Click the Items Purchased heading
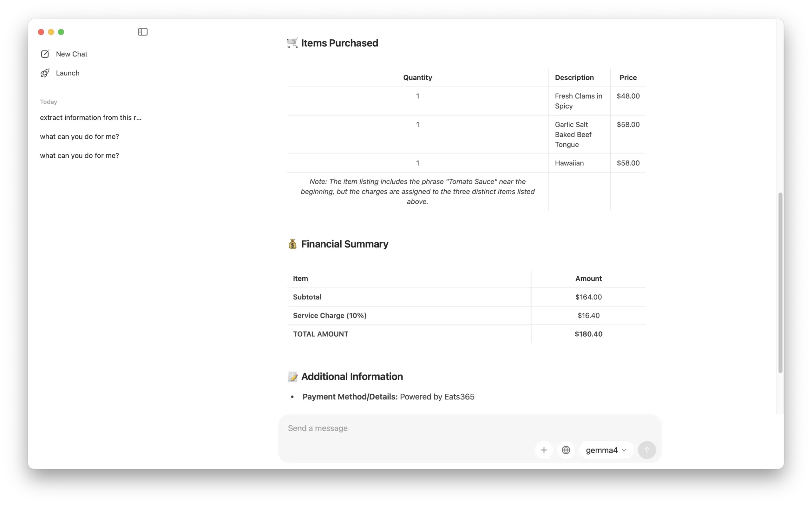This screenshot has width=812, height=506. click(x=339, y=43)
